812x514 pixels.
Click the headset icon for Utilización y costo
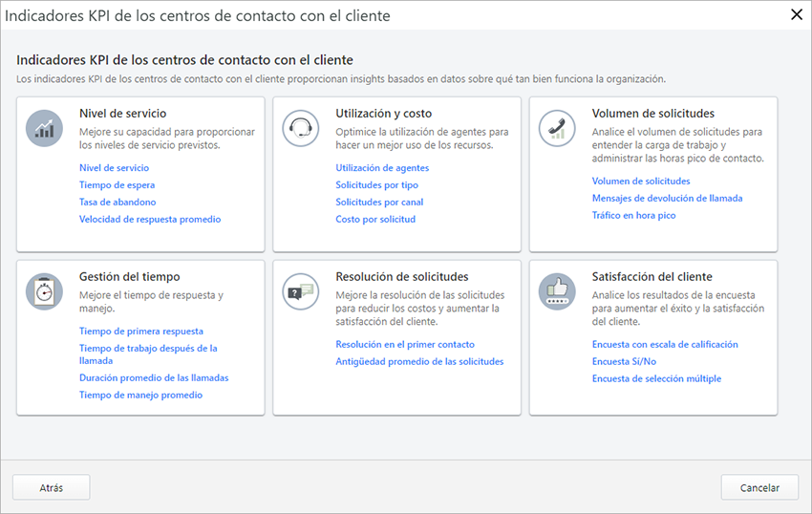(301, 128)
